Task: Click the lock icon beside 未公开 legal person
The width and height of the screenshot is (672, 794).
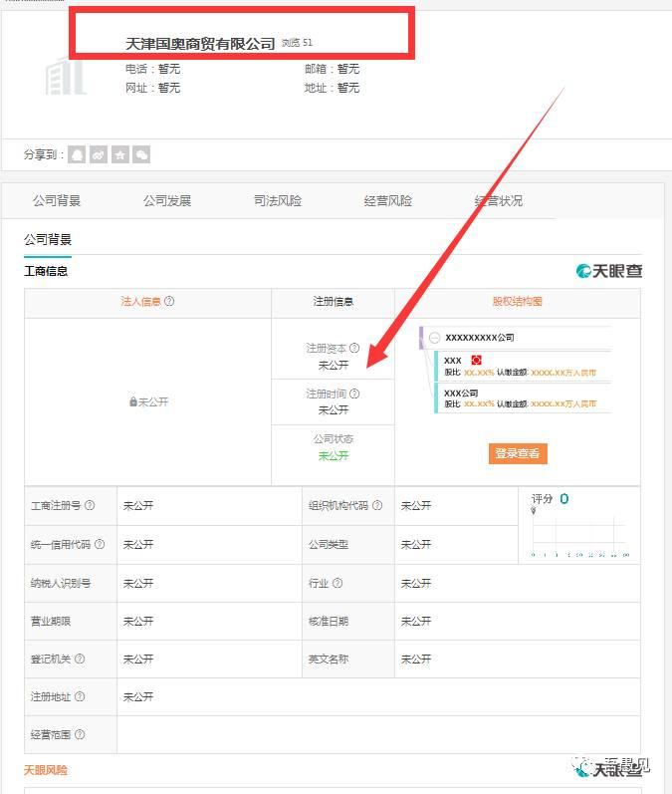Action: [x=133, y=401]
